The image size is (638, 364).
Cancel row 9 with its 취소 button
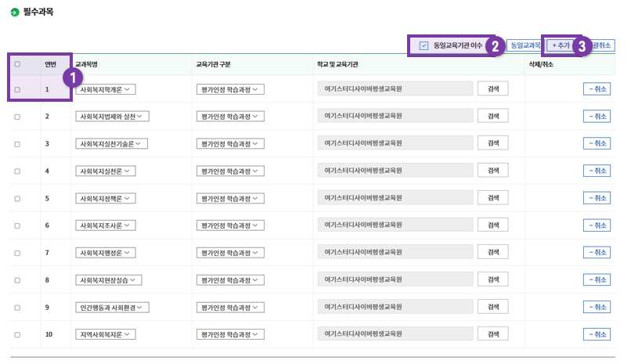coord(597,307)
